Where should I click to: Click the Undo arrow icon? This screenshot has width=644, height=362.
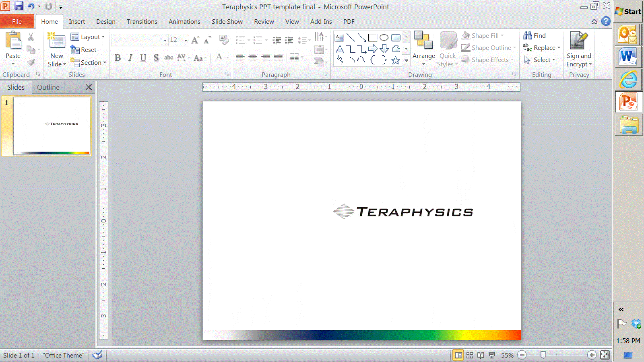click(31, 6)
